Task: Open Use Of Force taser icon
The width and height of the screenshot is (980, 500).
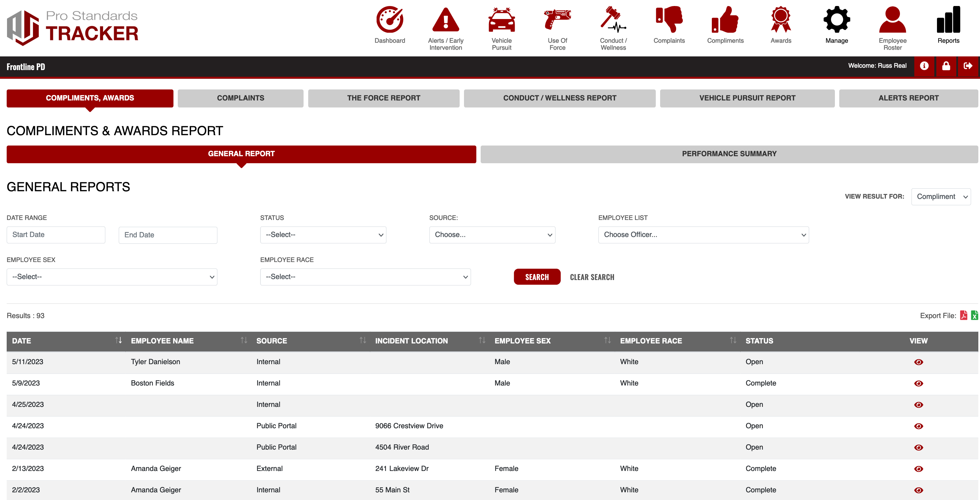Action: tap(557, 20)
